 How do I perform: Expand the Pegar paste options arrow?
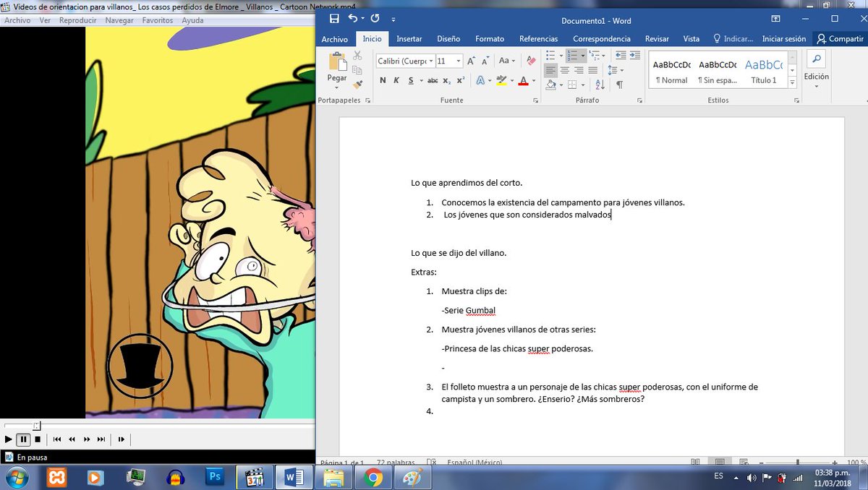coord(337,88)
